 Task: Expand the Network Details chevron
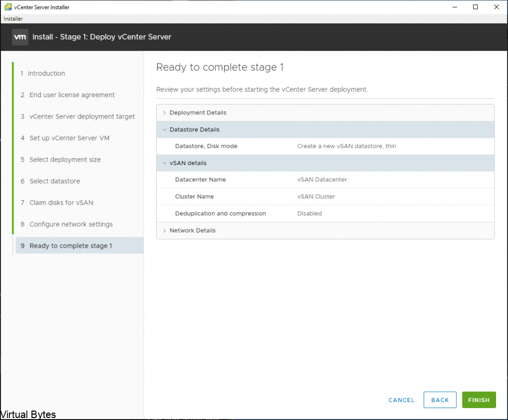(x=165, y=231)
